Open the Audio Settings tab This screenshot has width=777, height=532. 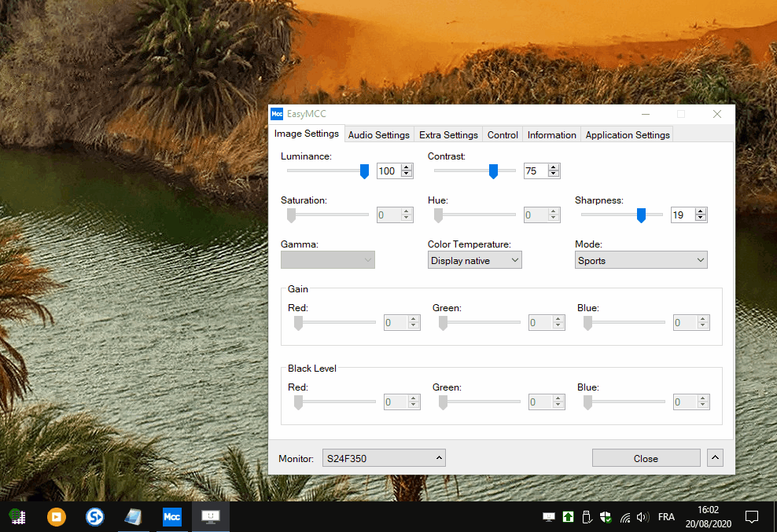[x=378, y=134]
